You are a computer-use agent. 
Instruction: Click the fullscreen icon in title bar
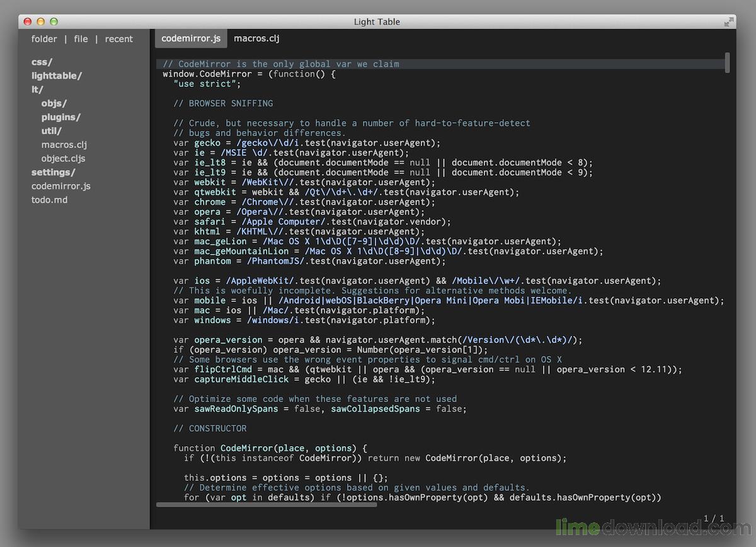pos(729,21)
